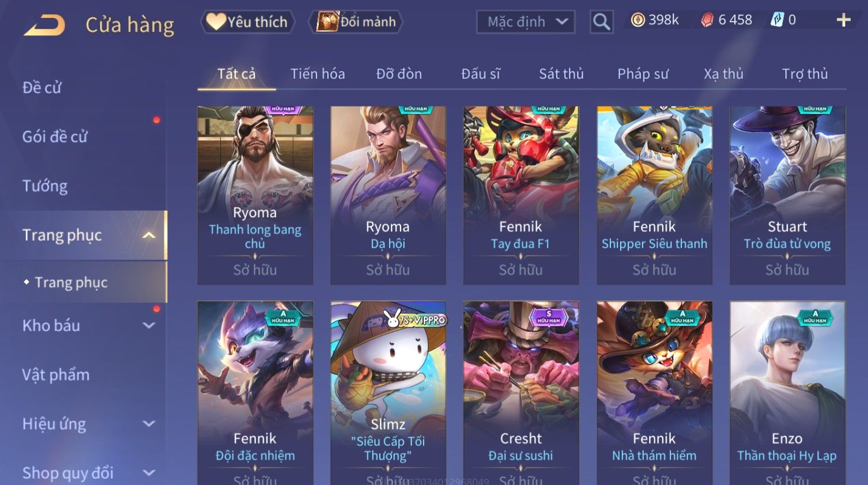Click the golden back arrow icon
868x485 pixels.
click(44, 25)
